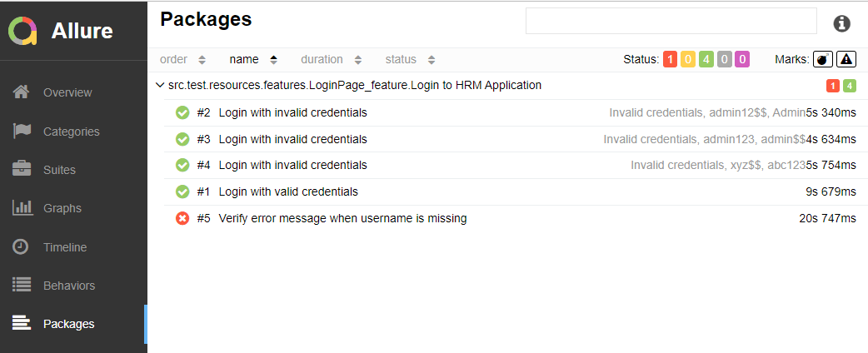Click the info circle icon
This screenshot has width=868, height=353.
[842, 23]
